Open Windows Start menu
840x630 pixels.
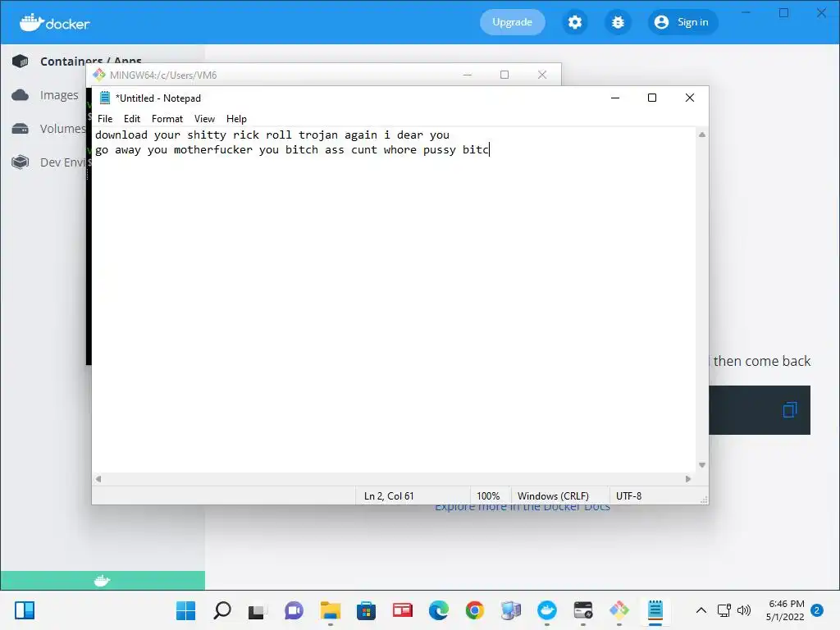pos(186,610)
